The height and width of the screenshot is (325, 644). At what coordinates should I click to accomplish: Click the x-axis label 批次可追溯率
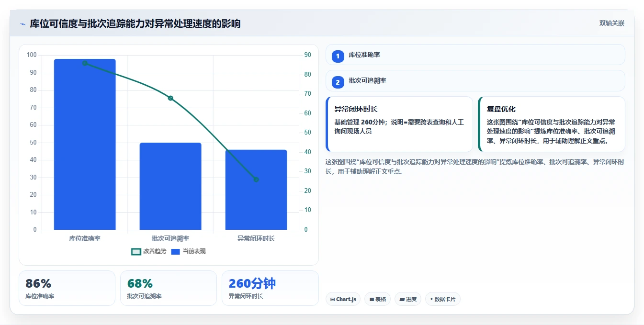(x=170, y=238)
